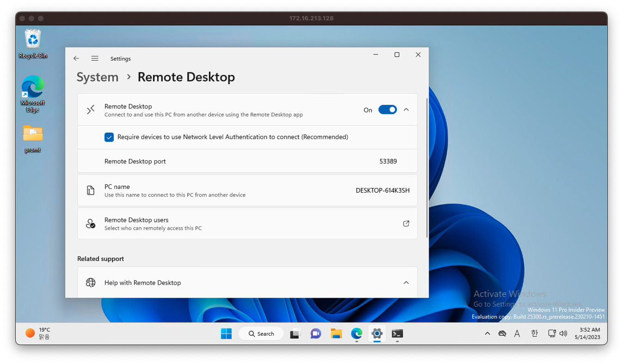Click the PC name device icon
The image size is (623, 364).
click(x=91, y=190)
